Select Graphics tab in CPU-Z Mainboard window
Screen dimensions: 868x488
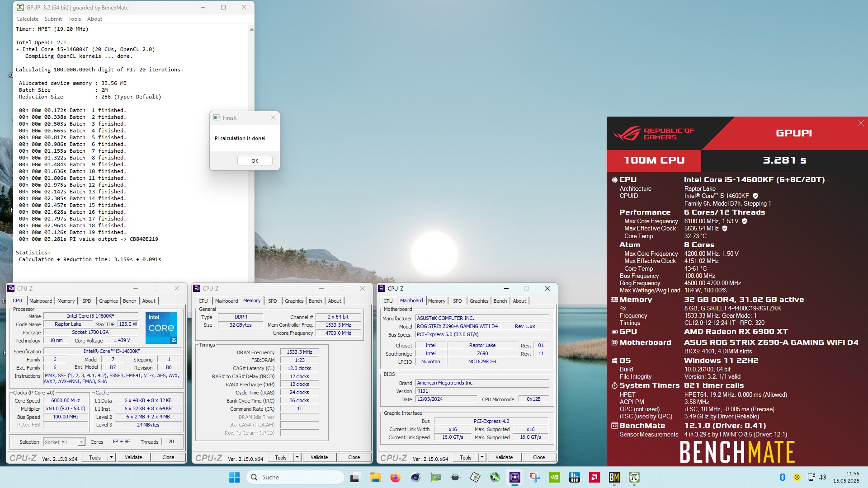click(x=479, y=301)
